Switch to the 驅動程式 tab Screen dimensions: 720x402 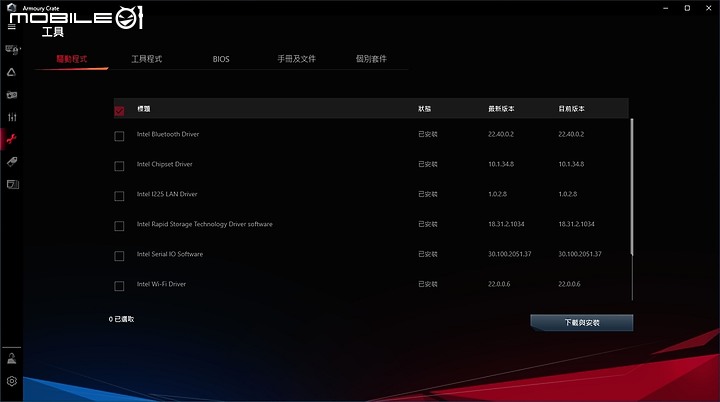(x=72, y=59)
